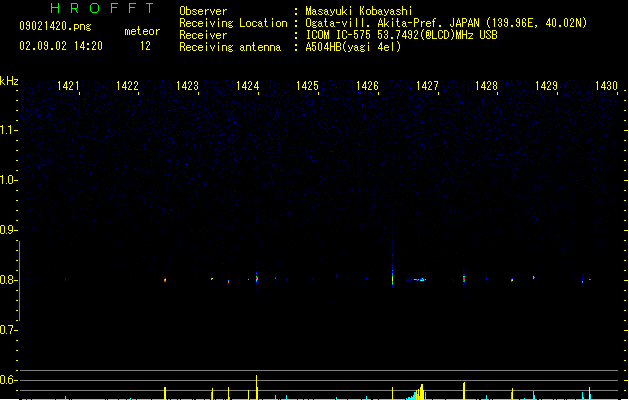Click the 1421 time axis label
The height and width of the screenshot is (400, 629).
pyautogui.click(x=68, y=86)
